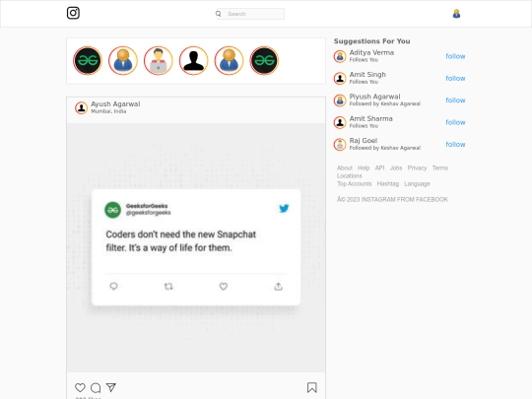Follow Amit Singh
Screen dimensions: 532x399
click(x=455, y=79)
